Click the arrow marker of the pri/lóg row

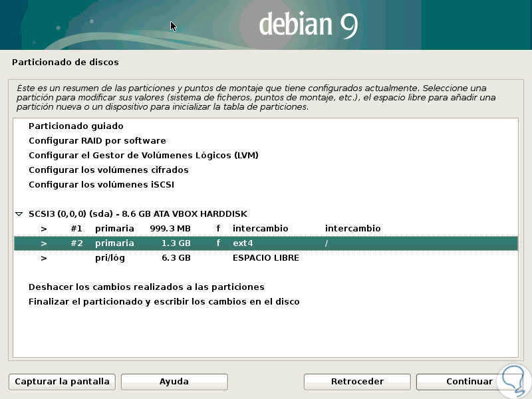click(x=44, y=259)
